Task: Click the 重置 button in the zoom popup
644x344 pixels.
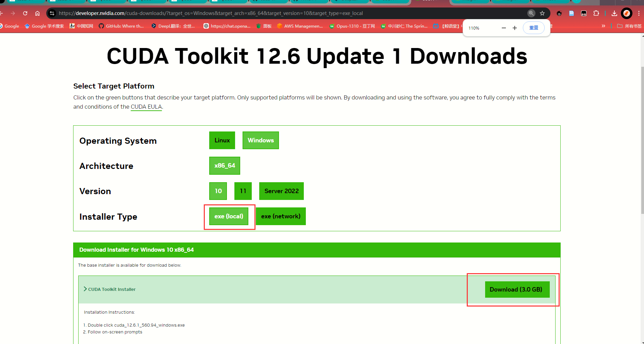Action: (533, 28)
